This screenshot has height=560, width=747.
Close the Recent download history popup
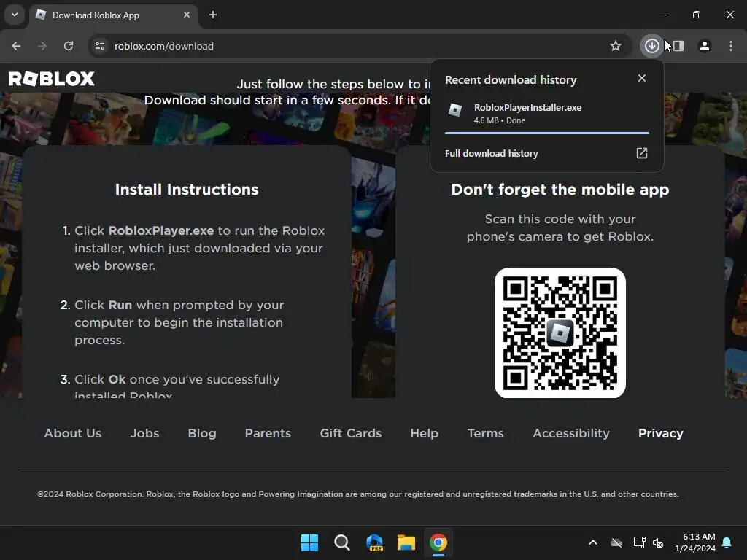pos(642,78)
